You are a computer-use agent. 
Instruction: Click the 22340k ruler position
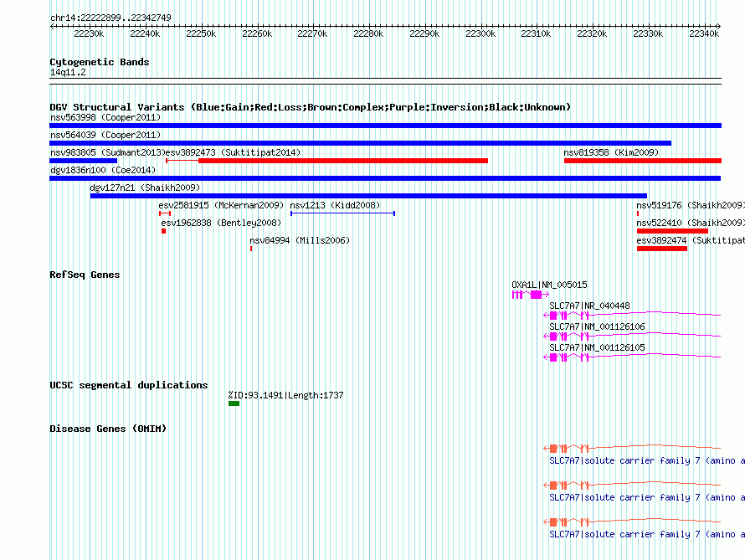point(704,34)
